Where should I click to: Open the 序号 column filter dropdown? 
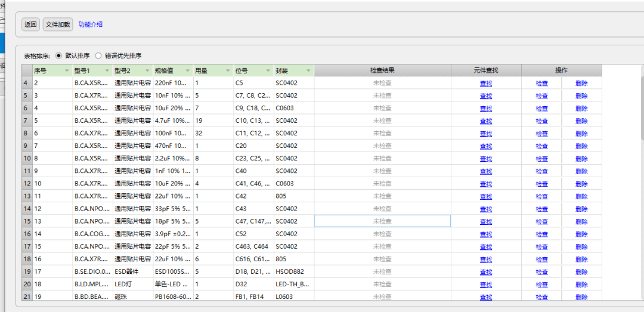[x=67, y=71]
